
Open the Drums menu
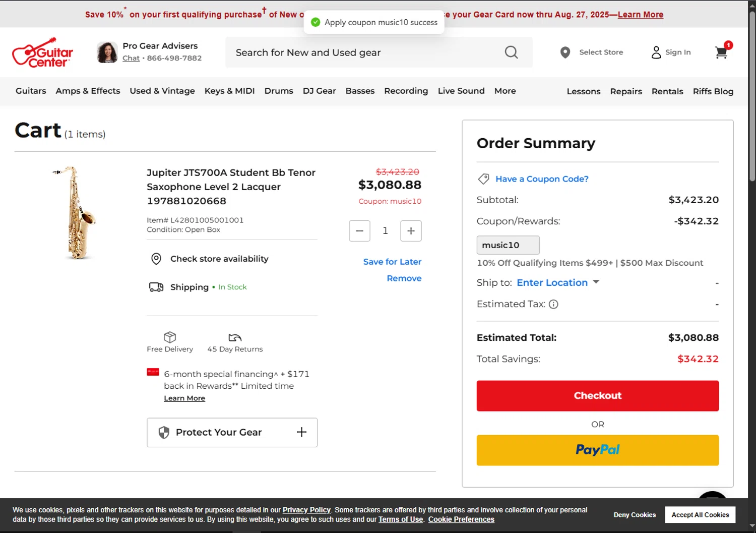click(279, 91)
